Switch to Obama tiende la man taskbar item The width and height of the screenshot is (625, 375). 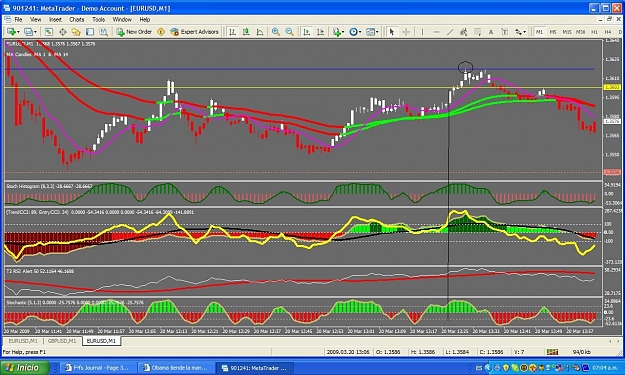click(176, 368)
